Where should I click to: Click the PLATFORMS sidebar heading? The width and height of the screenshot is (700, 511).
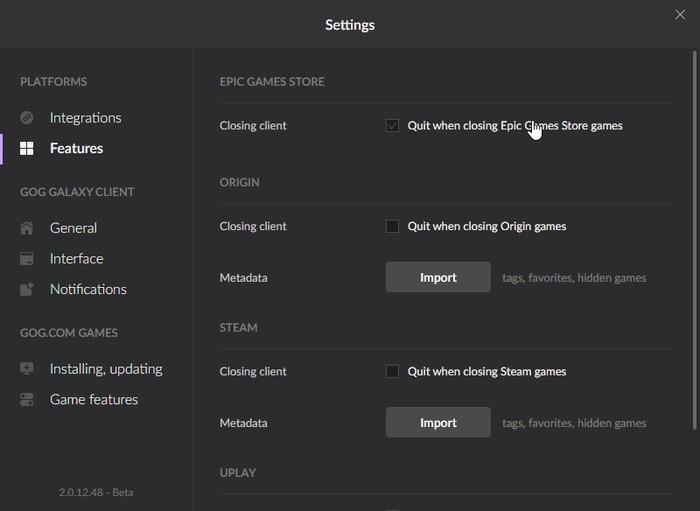pyautogui.click(x=54, y=82)
